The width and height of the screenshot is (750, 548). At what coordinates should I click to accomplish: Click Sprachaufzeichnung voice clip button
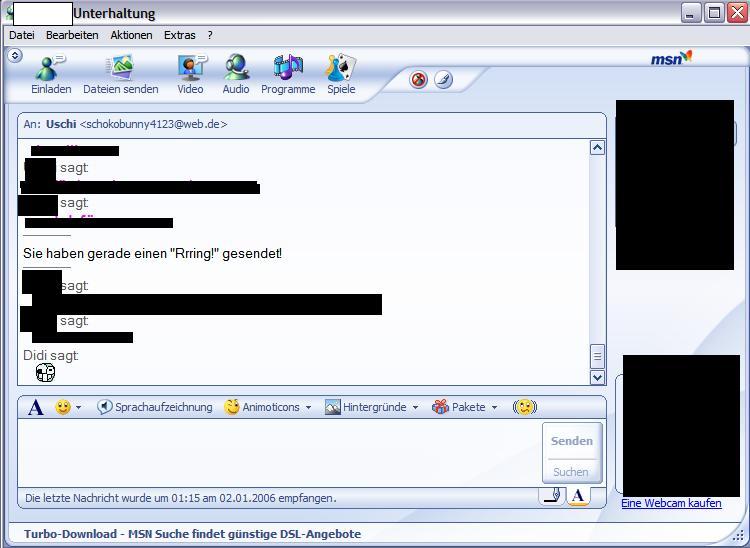pyautogui.click(x=154, y=407)
